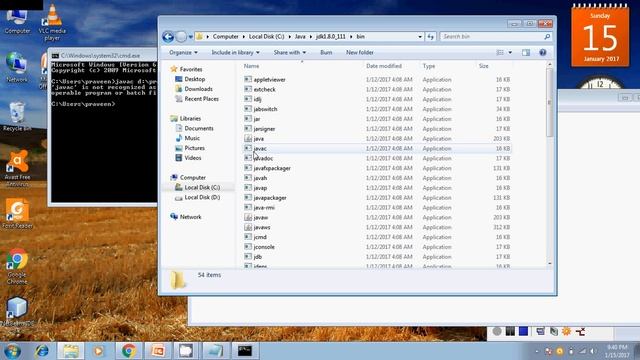This screenshot has height=360, width=640.
Task: Sort by the Type column header
Action: pyautogui.click(x=447, y=66)
